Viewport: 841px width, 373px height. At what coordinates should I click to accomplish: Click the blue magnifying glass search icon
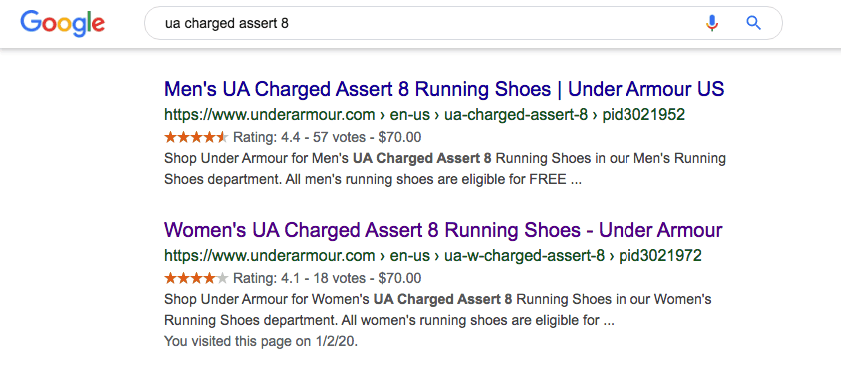(754, 23)
